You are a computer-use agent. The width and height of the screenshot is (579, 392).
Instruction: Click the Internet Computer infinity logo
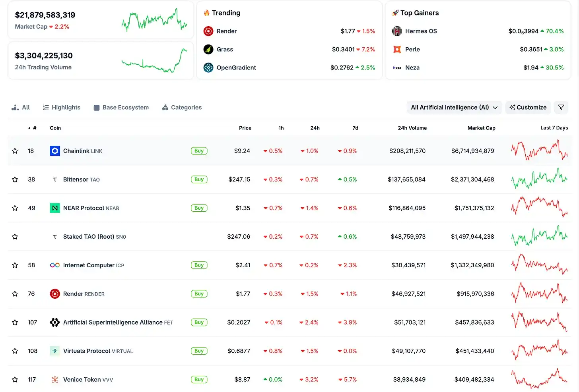55,265
